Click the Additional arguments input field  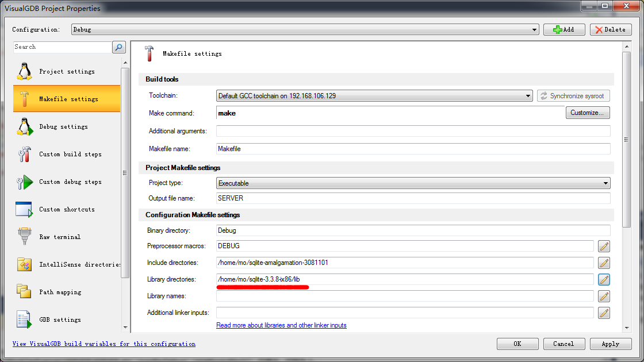click(x=413, y=131)
